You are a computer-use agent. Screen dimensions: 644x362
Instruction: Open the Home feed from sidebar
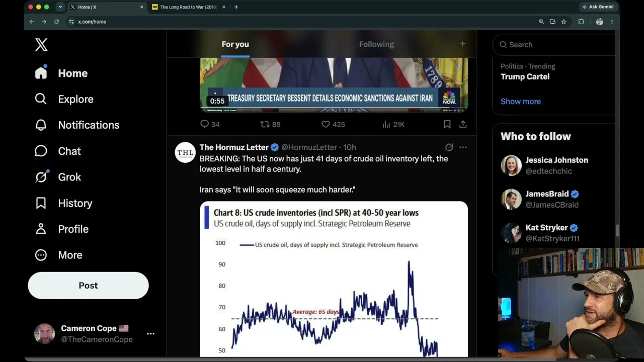coord(61,73)
